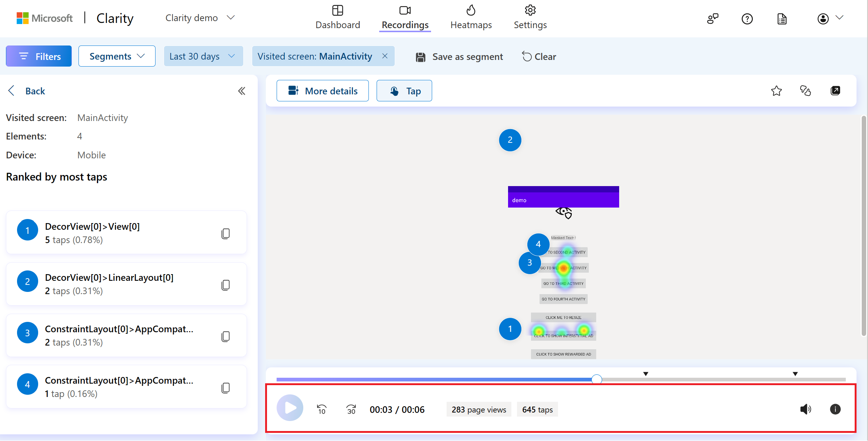Expand the Segments dropdown
The height and width of the screenshot is (441, 868).
(116, 56)
